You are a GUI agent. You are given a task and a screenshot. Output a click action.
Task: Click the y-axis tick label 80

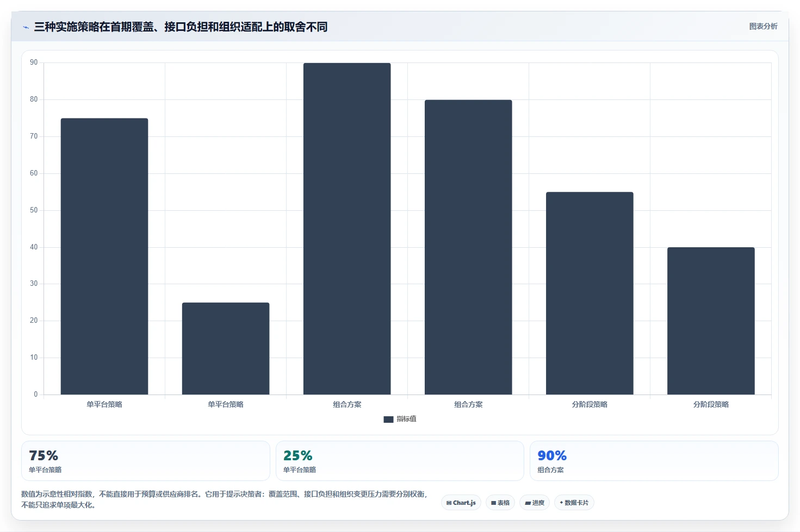(34, 99)
